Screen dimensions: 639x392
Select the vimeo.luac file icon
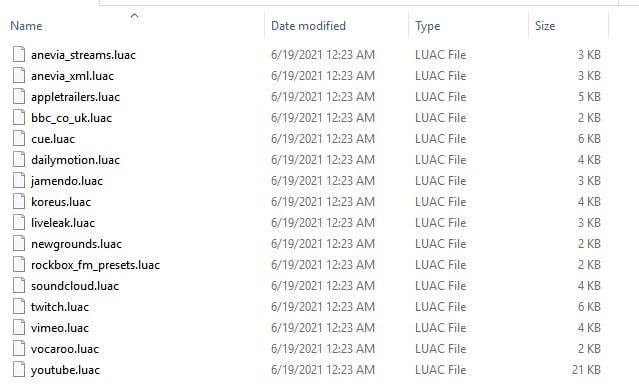[19, 328]
